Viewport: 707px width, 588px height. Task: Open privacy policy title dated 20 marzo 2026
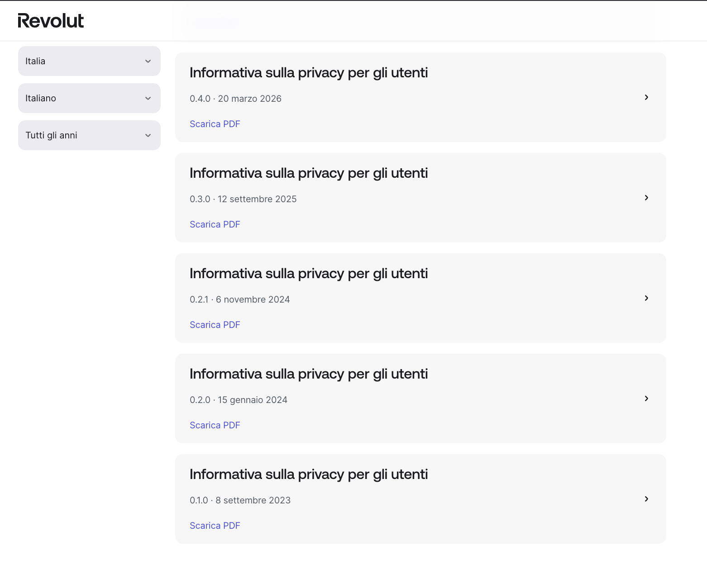309,73
